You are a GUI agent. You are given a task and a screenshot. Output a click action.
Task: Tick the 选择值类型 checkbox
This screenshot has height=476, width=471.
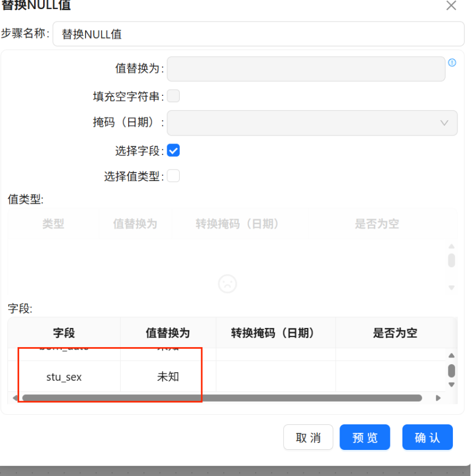[173, 176]
